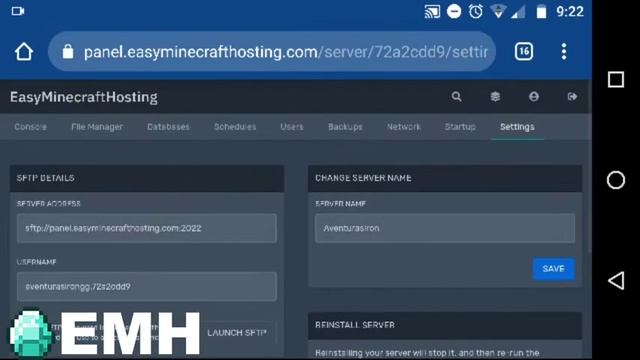Click the blue SAVE button
The height and width of the screenshot is (360, 640).
pos(553,269)
